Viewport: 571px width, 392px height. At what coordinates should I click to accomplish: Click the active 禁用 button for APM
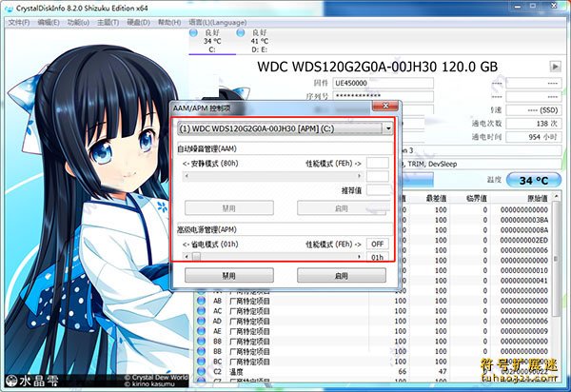click(229, 276)
